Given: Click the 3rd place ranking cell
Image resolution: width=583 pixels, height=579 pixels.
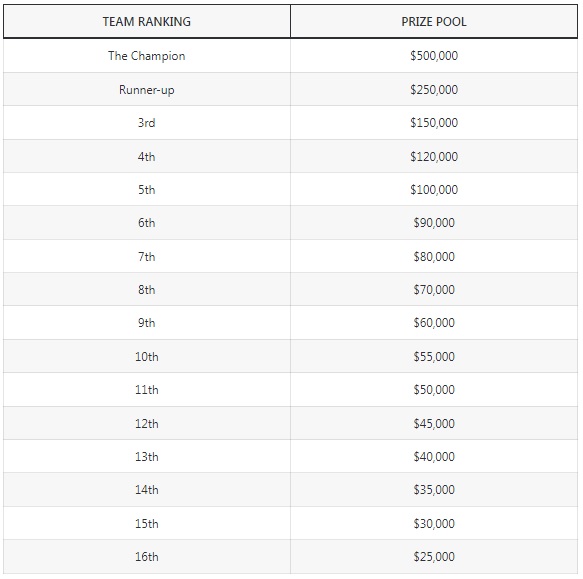Looking at the screenshot, I should (147, 123).
